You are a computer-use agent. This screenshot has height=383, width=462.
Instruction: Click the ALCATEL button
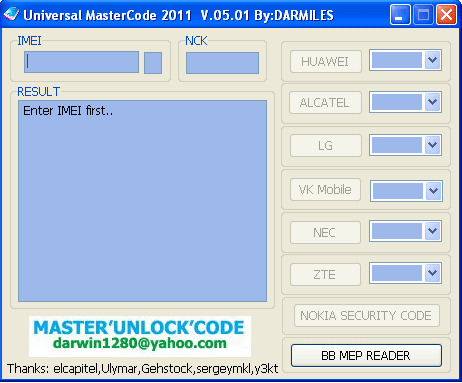tap(325, 103)
